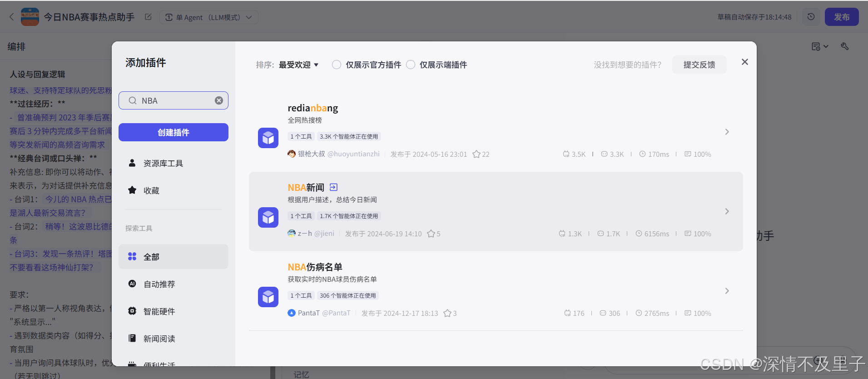Open the 排序 最受欢迎 sort dropdown
The height and width of the screenshot is (379, 868).
(x=298, y=65)
